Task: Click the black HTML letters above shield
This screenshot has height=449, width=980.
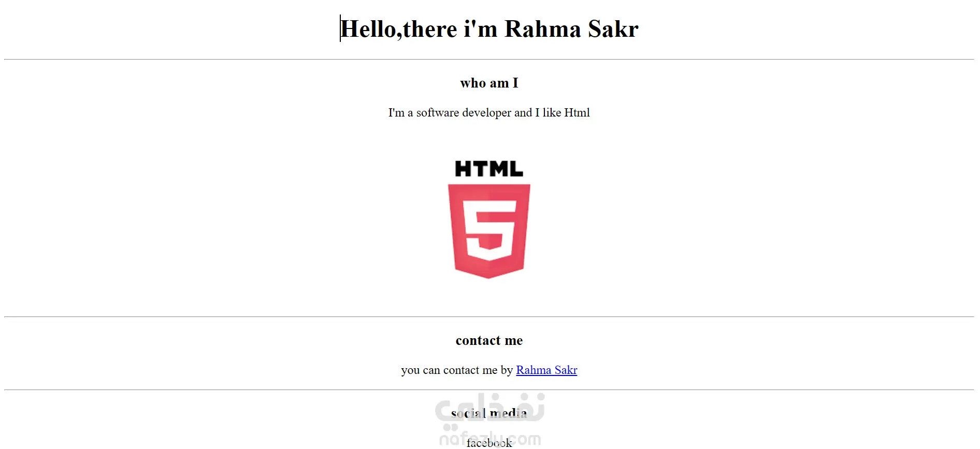Action: click(489, 169)
